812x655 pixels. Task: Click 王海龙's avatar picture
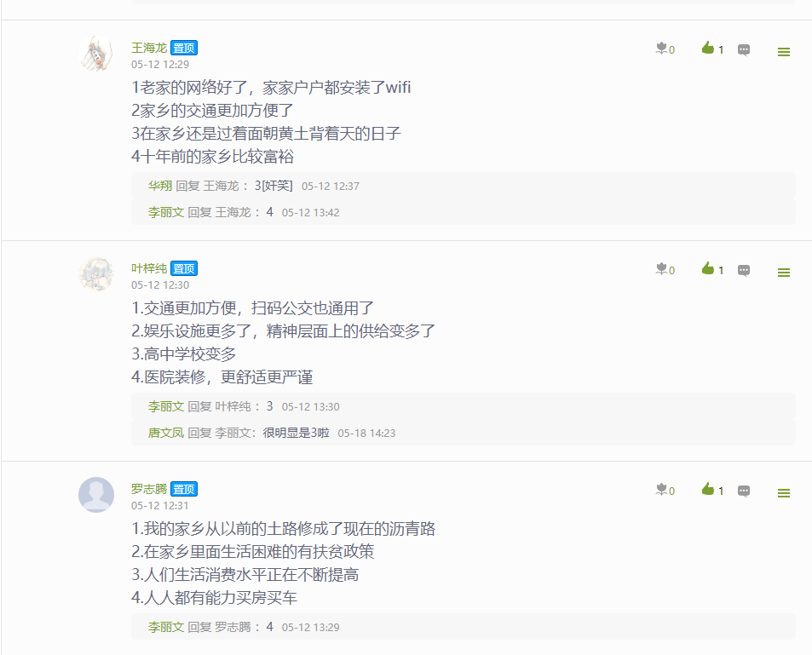tap(96, 54)
